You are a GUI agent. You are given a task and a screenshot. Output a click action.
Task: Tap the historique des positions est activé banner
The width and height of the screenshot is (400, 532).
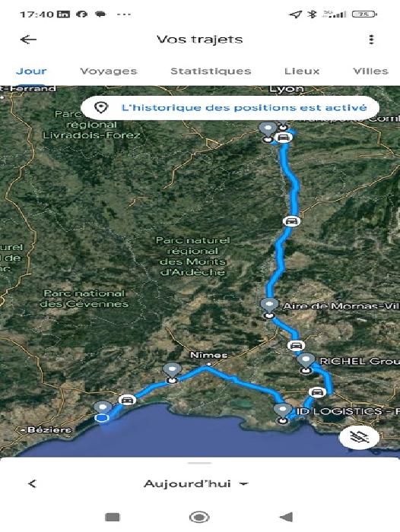[x=230, y=108]
